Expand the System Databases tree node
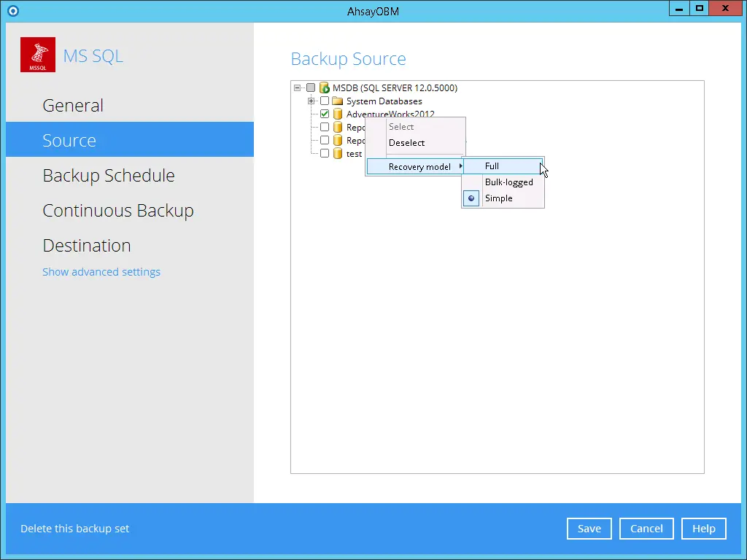Viewport: 747px width, 560px height. 311,101
